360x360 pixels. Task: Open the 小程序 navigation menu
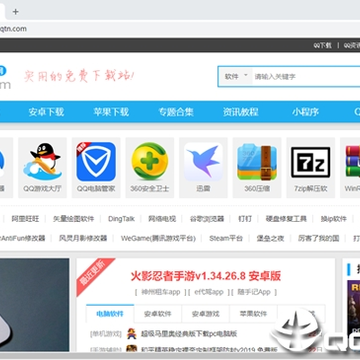pos(306,112)
